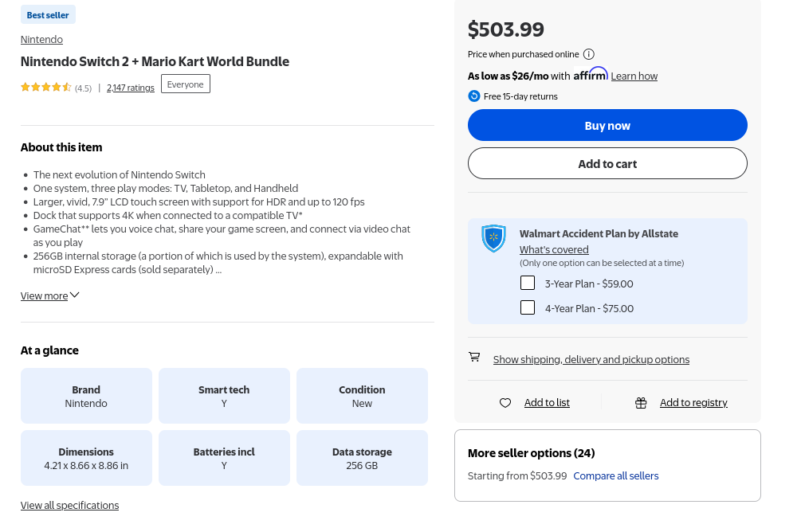Viewport: 801px width, 532px height.
Task: Check the 3-Year Plan checkbox
Action: [x=527, y=283]
